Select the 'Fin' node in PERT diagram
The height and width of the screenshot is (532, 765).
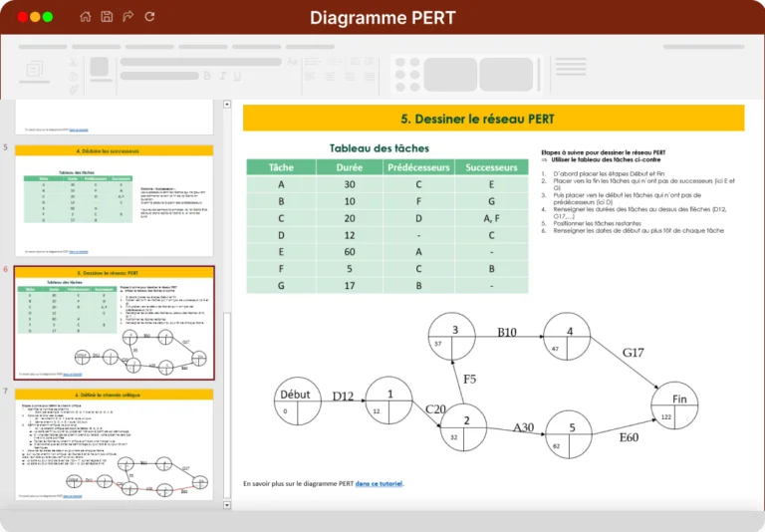tap(674, 405)
